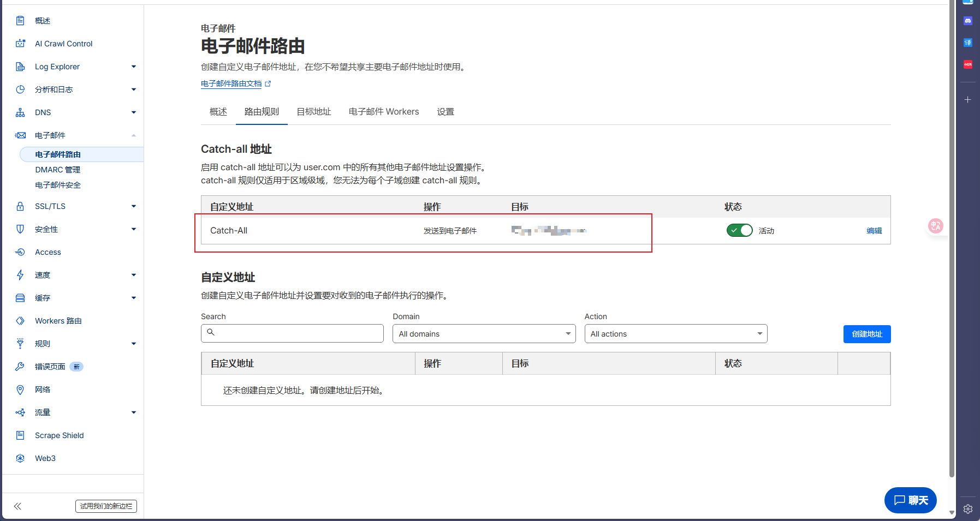Image resolution: width=980 pixels, height=521 pixels.
Task: Click the floating translate icon at right edge
Action: tap(935, 226)
